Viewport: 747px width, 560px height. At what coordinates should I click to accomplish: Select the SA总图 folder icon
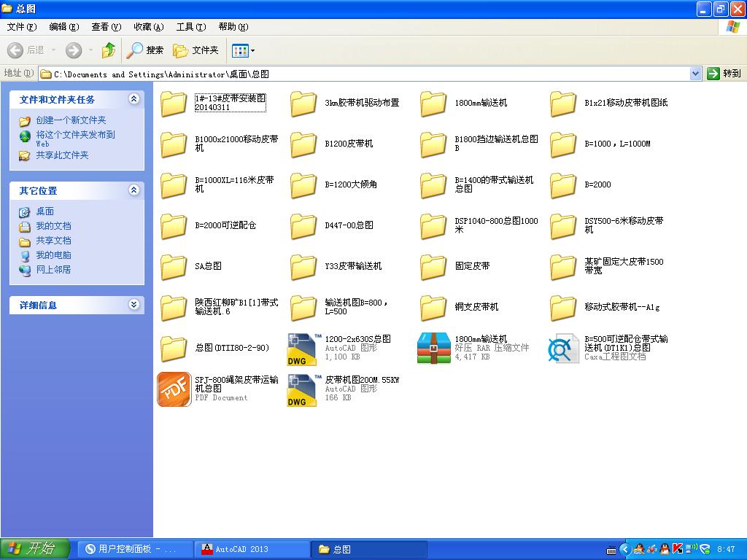(174, 267)
